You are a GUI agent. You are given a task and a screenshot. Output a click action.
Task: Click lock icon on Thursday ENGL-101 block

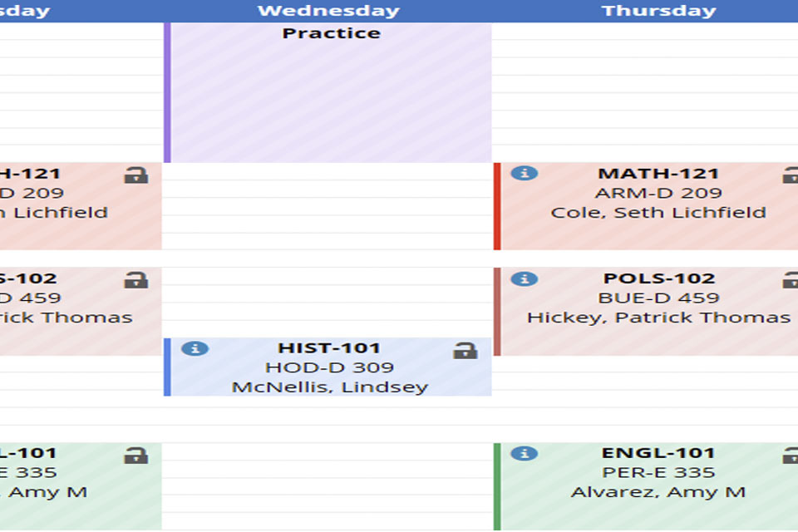pyautogui.click(x=791, y=456)
